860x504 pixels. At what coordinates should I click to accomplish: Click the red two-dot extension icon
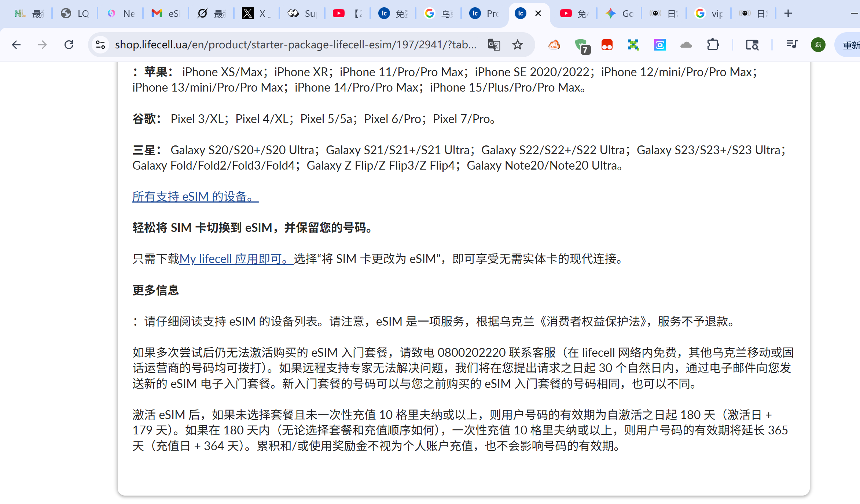(607, 45)
